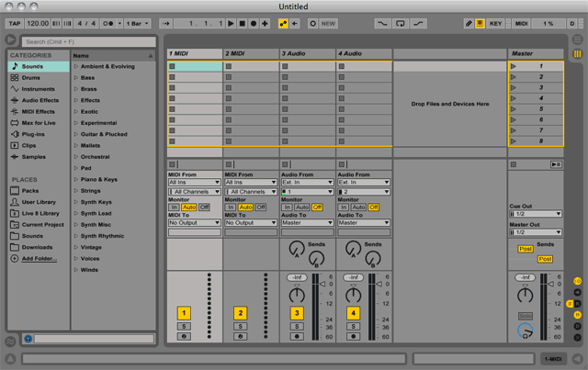Set track 2 monitor to Off
Image resolution: width=588 pixels, height=370 pixels.
261,207
